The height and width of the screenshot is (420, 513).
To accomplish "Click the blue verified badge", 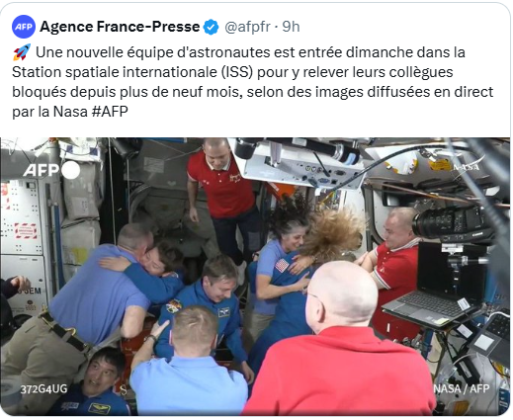I will pos(211,27).
